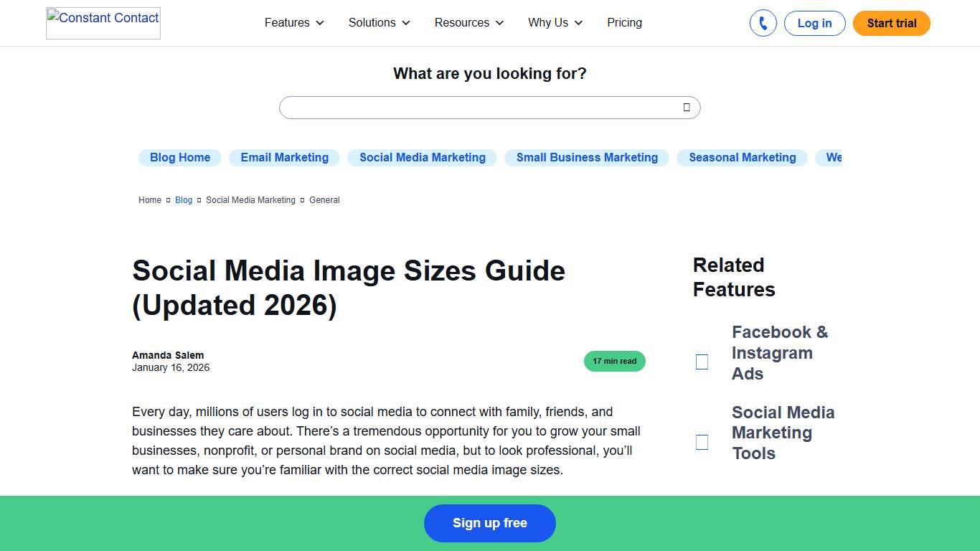Click author name Amanda Salem
The height and width of the screenshot is (551, 980).
168,355
